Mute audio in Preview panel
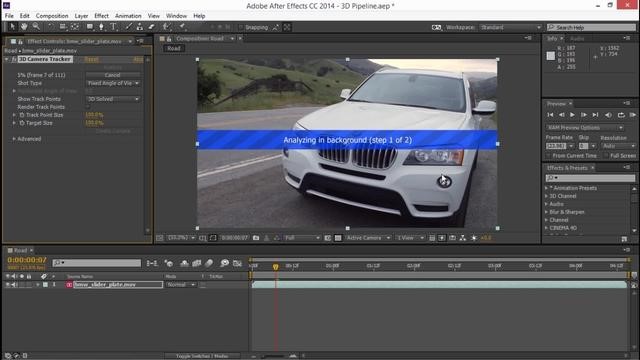 [608, 115]
